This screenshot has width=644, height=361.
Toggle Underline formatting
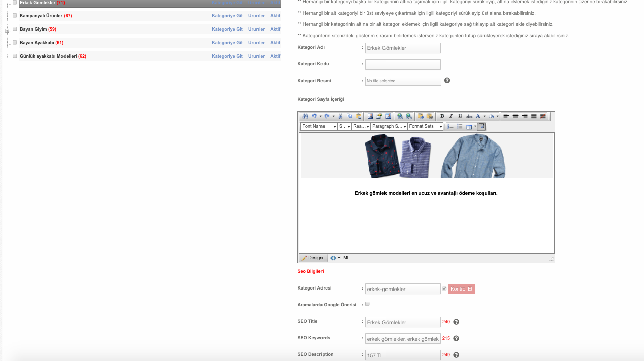pyautogui.click(x=460, y=116)
